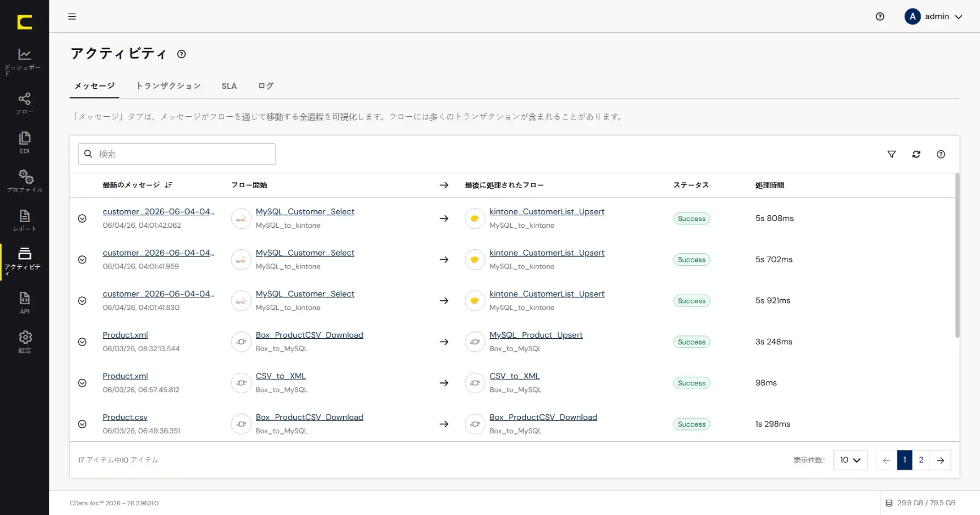Click help icon beside アクティビティ title
The height and width of the screenshot is (515, 980).
point(181,54)
